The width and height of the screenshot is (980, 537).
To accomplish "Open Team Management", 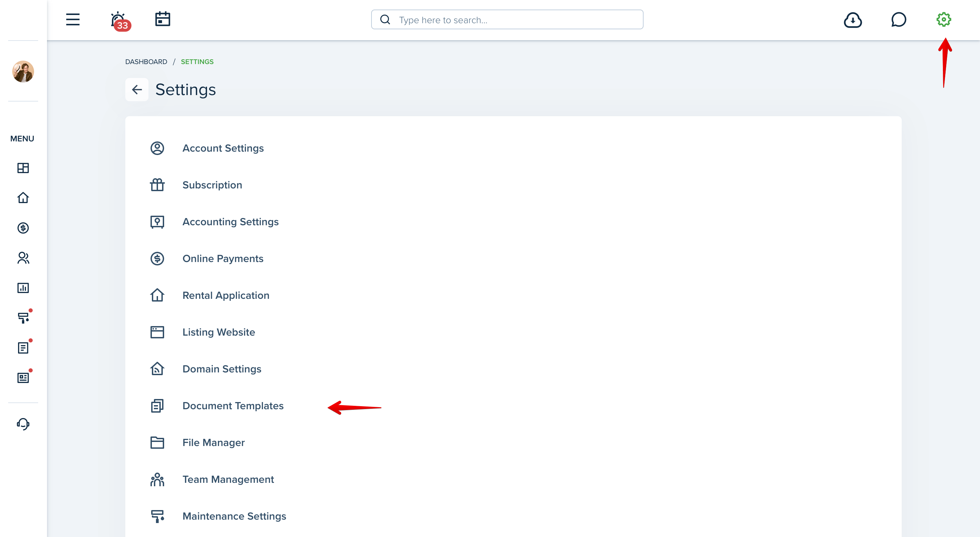I will [x=228, y=479].
